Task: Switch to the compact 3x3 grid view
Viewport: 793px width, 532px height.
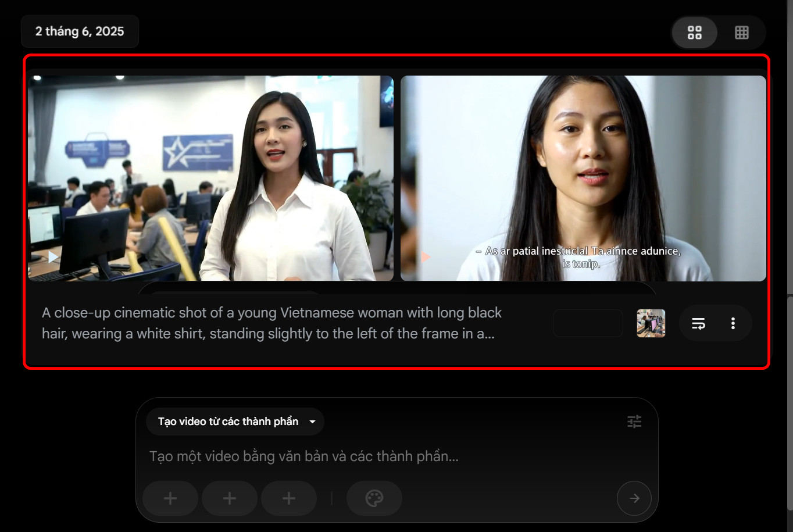Action: [741, 33]
